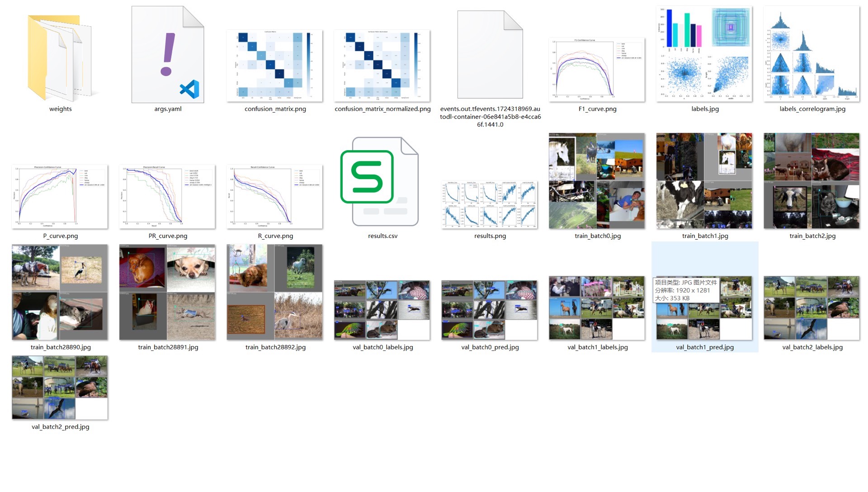Select the R_curve.png thumbnail
Screen dimensions: 868x492
coord(275,197)
